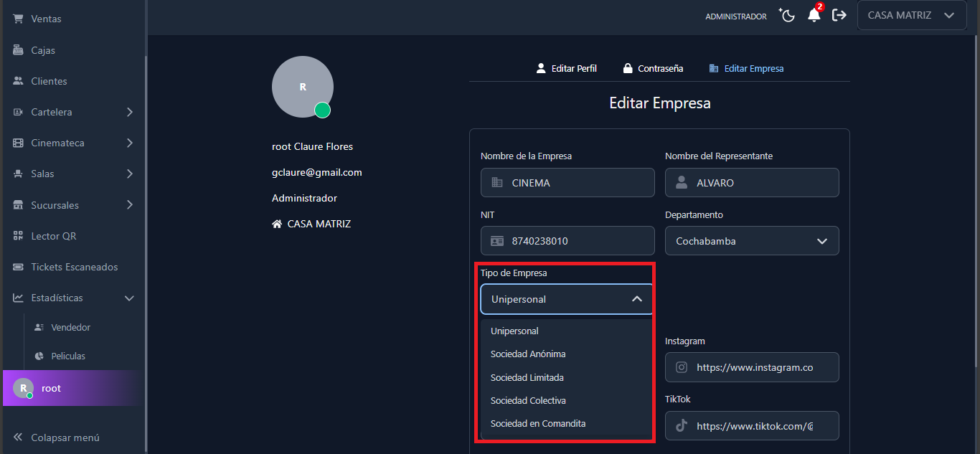Toggle dark mode with moon icon
This screenshot has height=454, width=980.
coord(787,16)
